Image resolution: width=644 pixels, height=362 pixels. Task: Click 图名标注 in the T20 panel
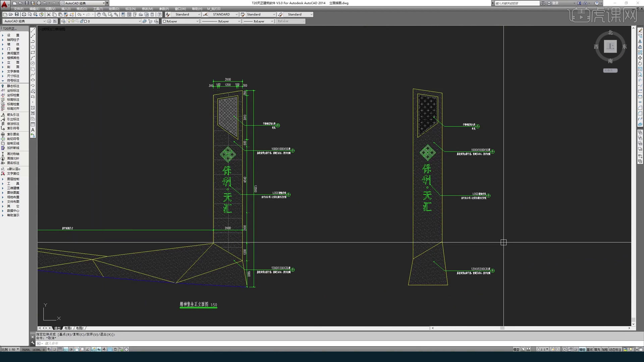click(x=13, y=163)
